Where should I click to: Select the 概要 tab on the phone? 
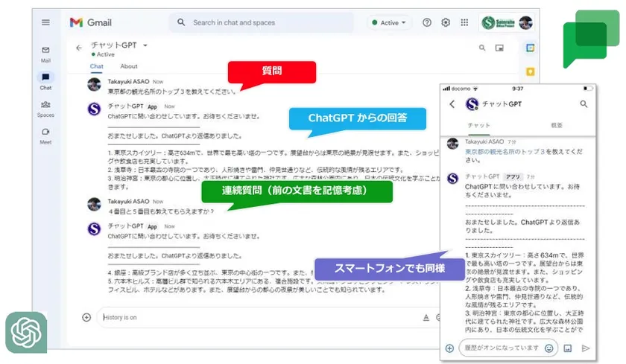(x=557, y=125)
